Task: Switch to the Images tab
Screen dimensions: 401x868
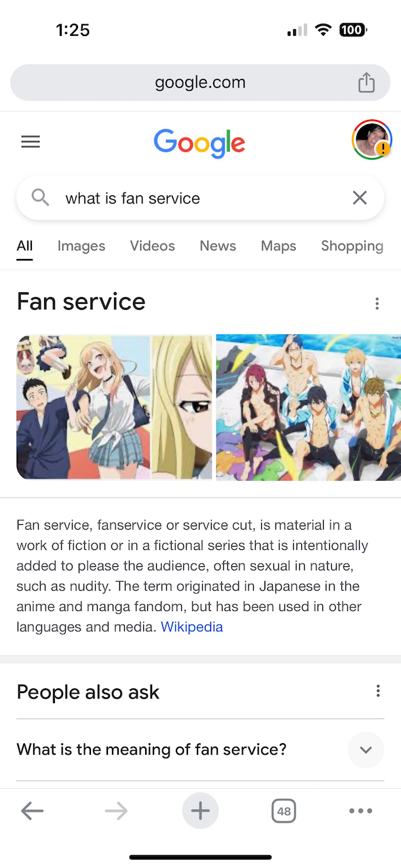Action: 81,246
